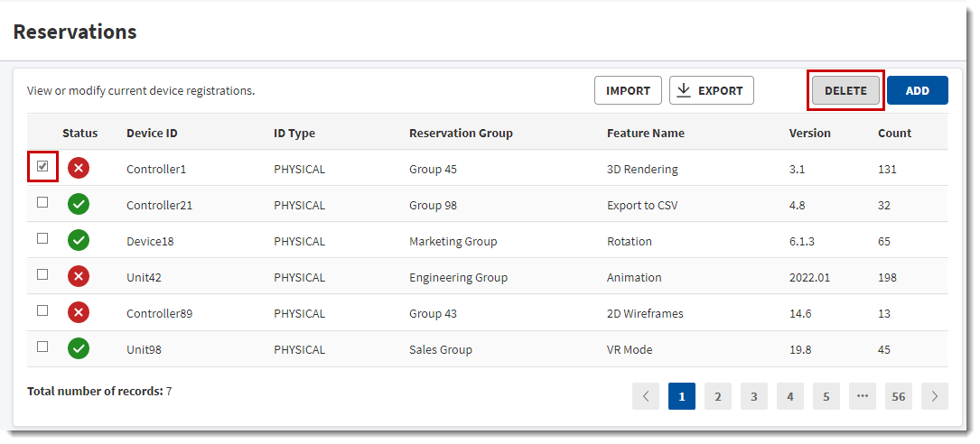Click the green status icon for Device18
This screenshot has height=444, width=980.
pos(79,241)
